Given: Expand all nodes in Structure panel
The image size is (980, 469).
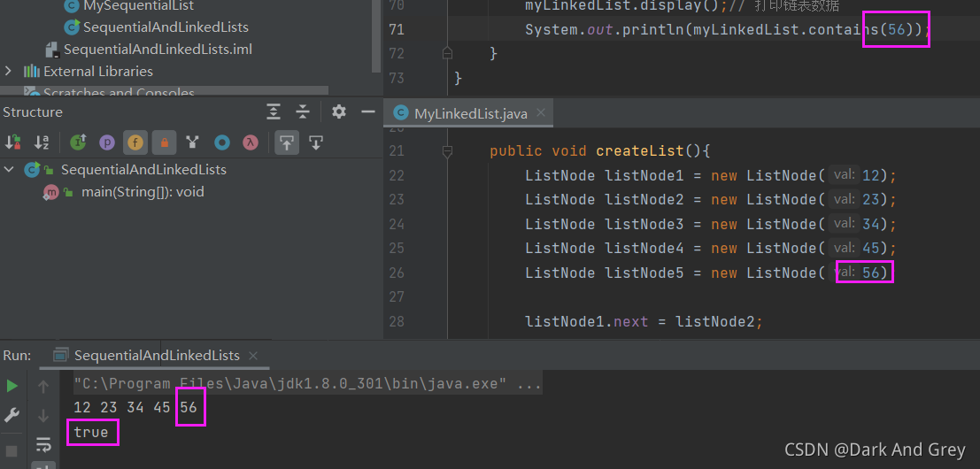Looking at the screenshot, I should [x=274, y=112].
